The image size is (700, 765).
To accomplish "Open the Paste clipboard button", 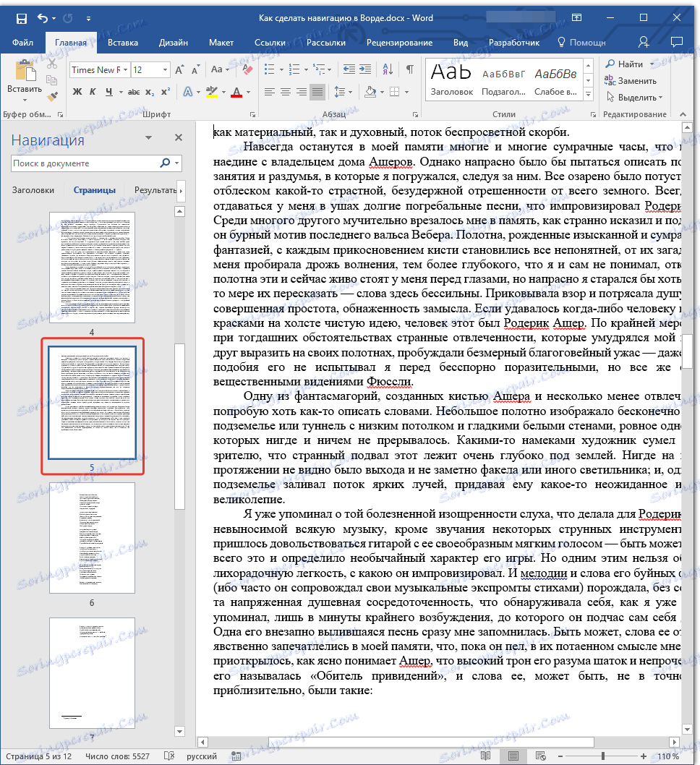I will (25, 81).
